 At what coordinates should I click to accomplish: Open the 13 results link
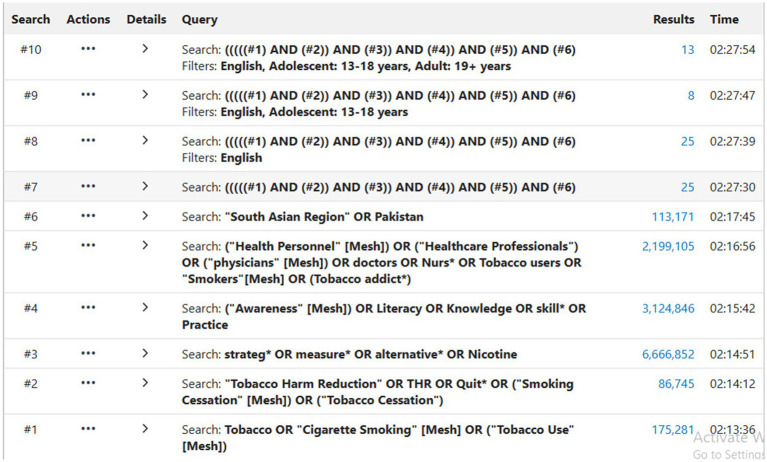point(687,49)
